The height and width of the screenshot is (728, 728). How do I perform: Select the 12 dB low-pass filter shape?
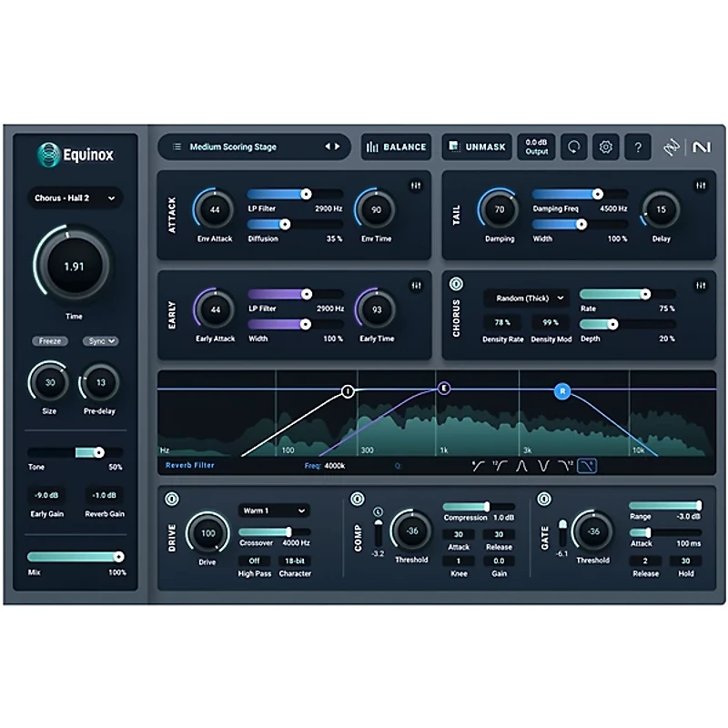tap(565, 466)
